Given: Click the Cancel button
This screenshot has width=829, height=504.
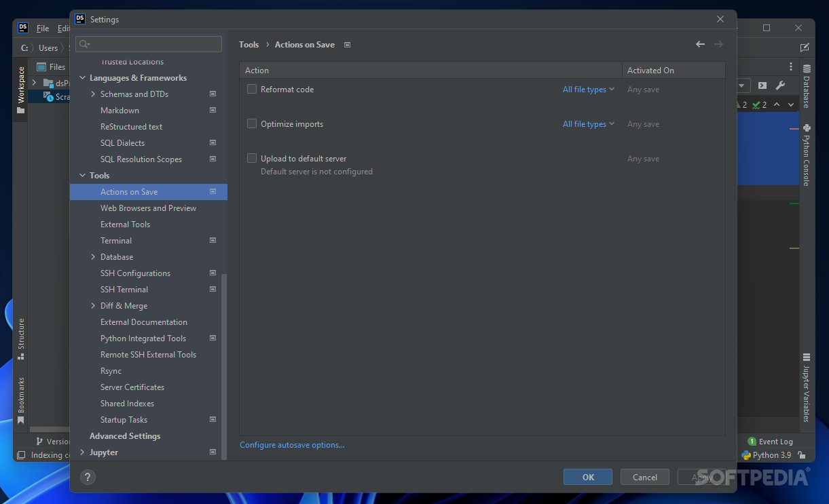Looking at the screenshot, I should click(x=645, y=477).
